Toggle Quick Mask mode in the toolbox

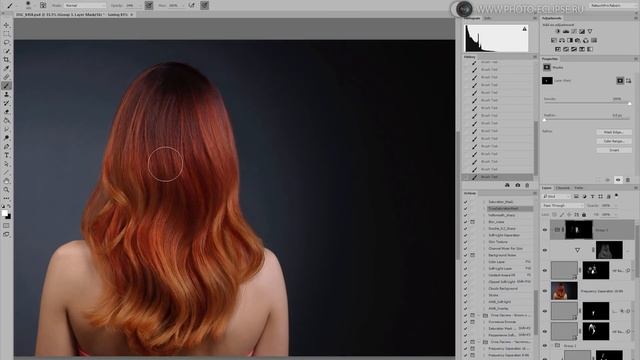tap(6, 225)
